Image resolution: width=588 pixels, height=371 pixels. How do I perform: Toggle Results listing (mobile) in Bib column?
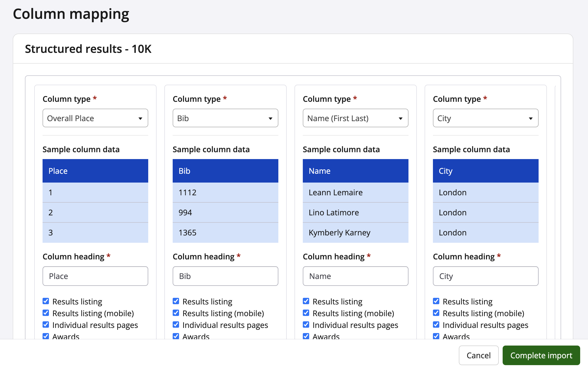pyautogui.click(x=176, y=313)
